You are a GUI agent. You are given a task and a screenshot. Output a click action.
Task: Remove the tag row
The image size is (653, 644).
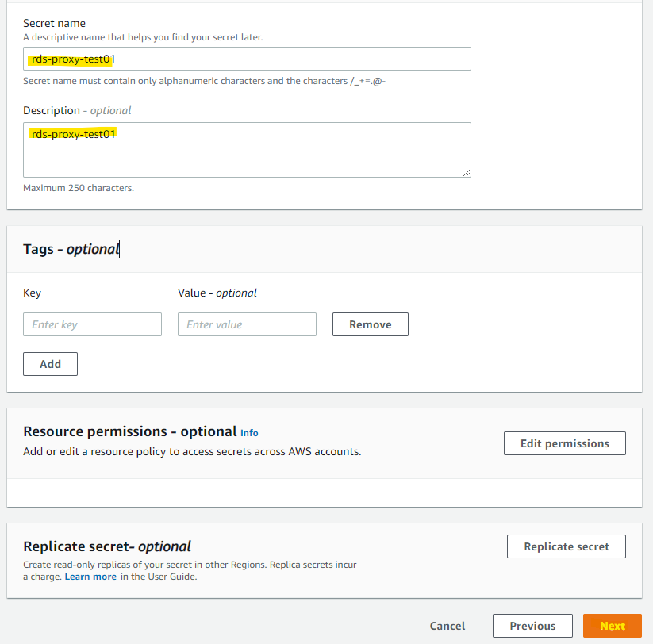click(370, 324)
